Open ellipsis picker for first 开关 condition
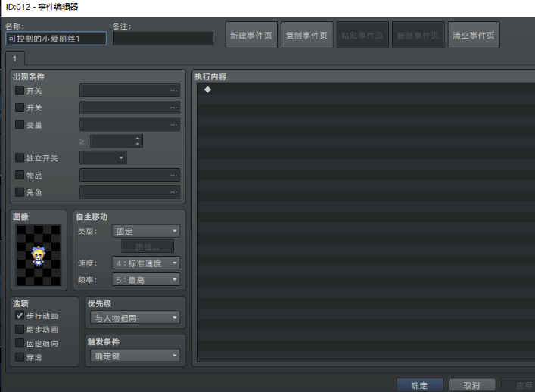Viewport: 535px width, 392px height. (x=174, y=90)
